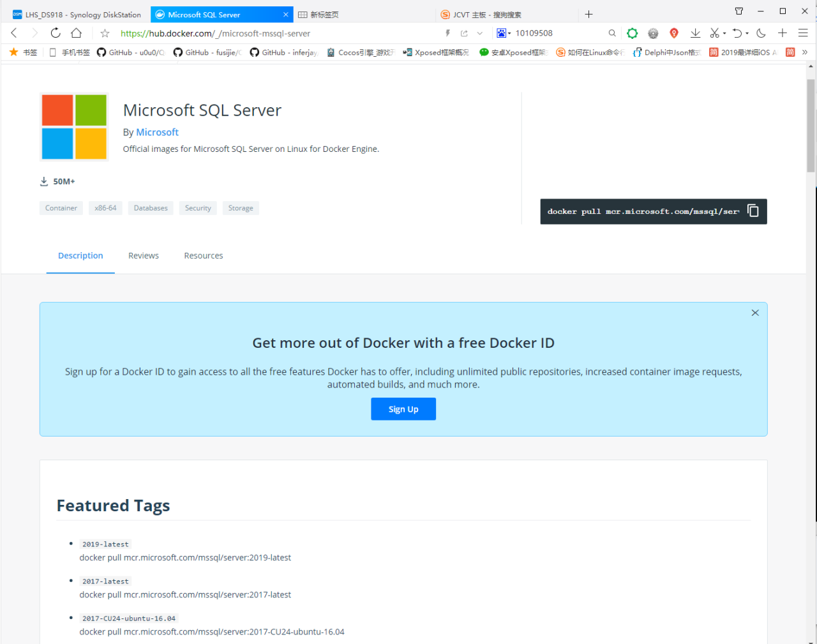The height and width of the screenshot is (644, 817).
Task: Open the 手机书签 bookmark
Action: (x=70, y=52)
